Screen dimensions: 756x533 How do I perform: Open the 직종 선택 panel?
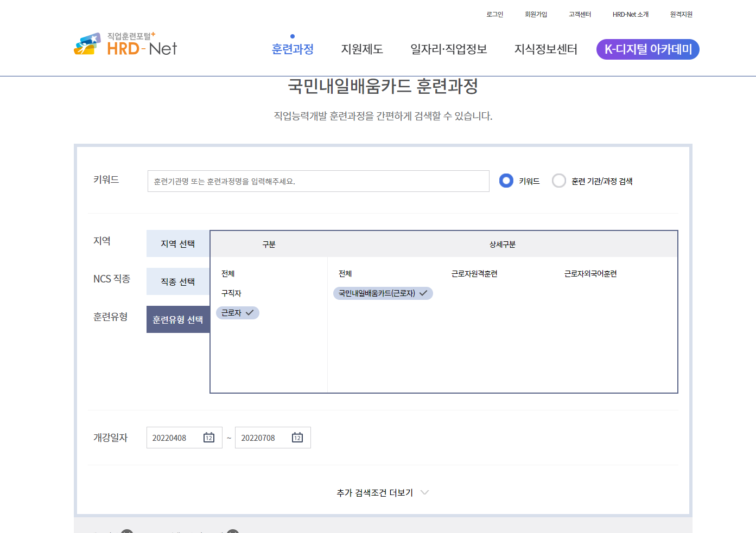tap(178, 281)
